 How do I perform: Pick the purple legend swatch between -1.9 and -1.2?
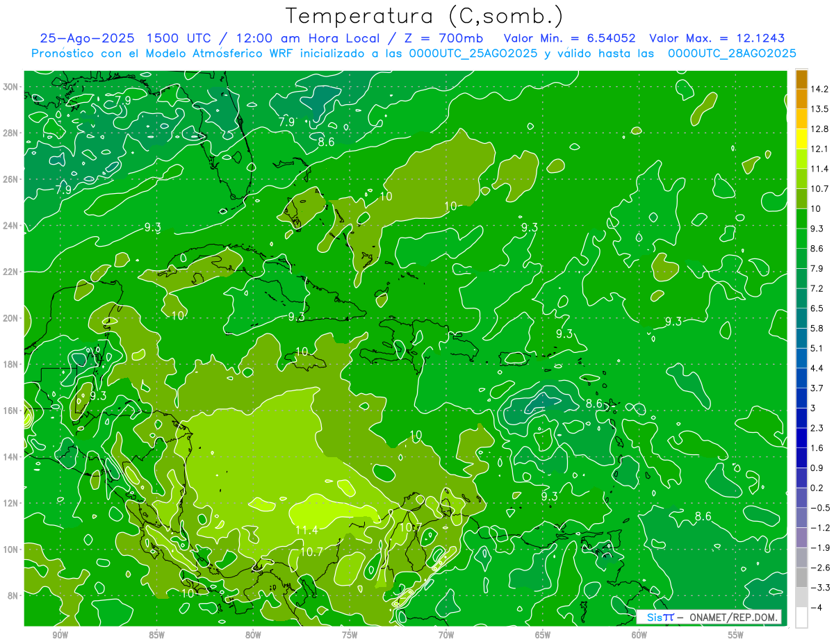801,537
